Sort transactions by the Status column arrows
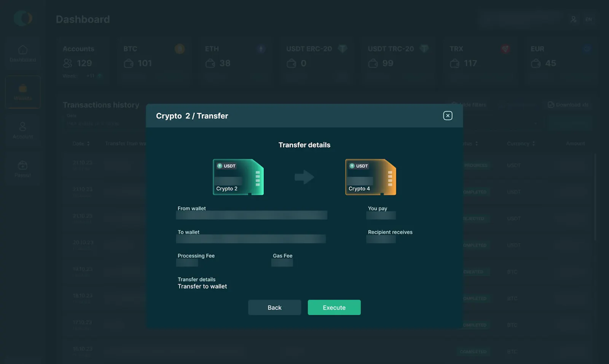The height and width of the screenshot is (364, 609). (477, 143)
